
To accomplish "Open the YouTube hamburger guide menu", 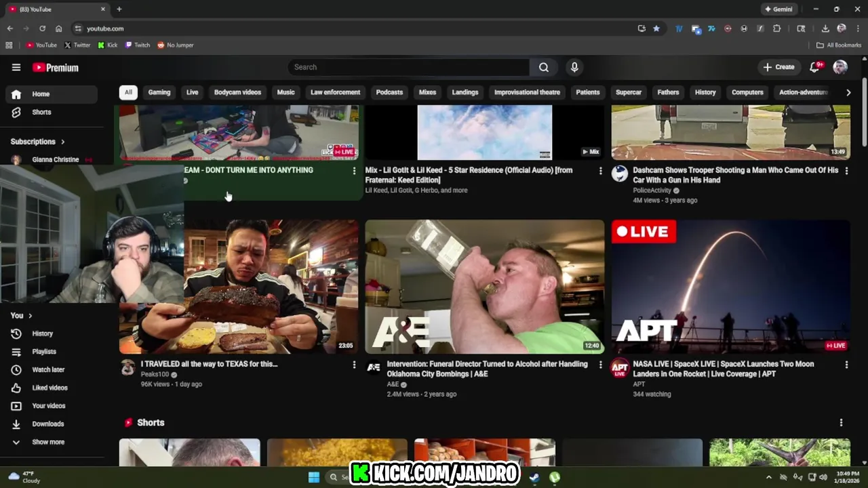I will (16, 67).
